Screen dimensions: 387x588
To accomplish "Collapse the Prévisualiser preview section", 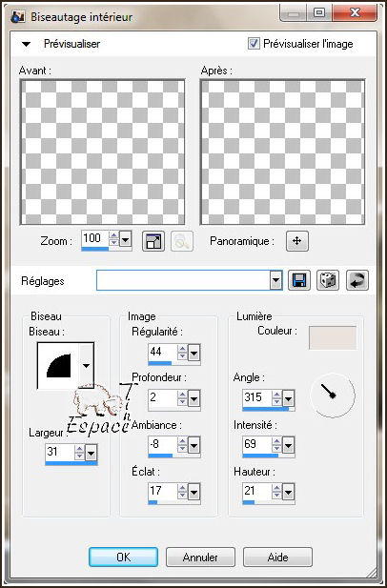I will point(26,44).
